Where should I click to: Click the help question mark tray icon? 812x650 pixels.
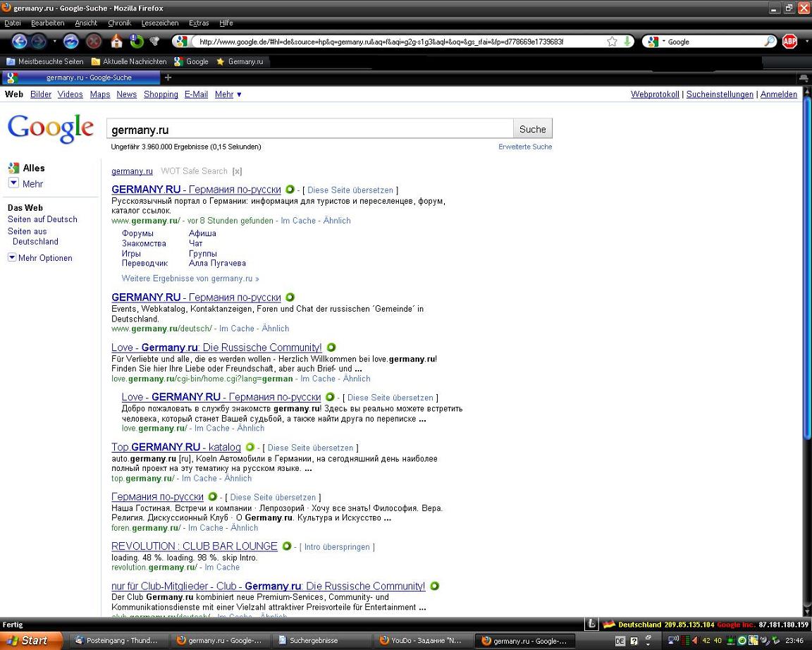tap(634, 642)
